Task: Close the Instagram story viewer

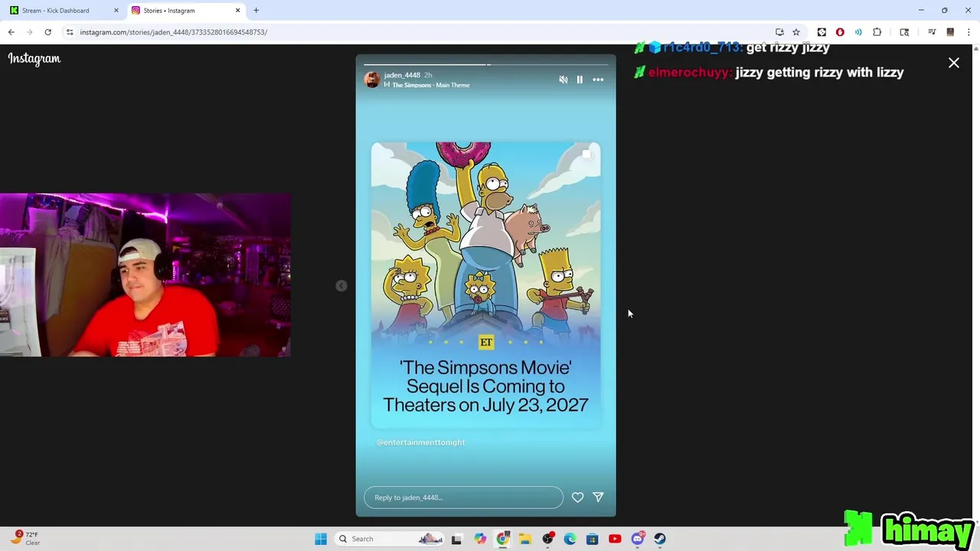Action: [x=954, y=63]
